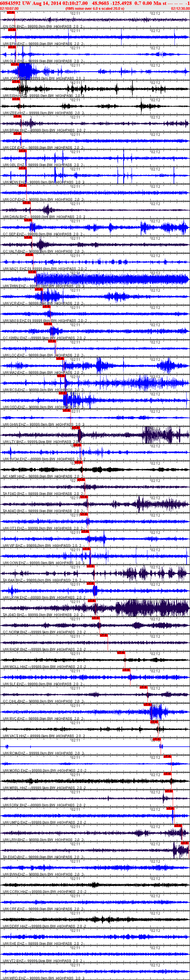Click red arrival pick on UW RADR trace
Viewport: 190px width, 980px height.
(x=104, y=635)
